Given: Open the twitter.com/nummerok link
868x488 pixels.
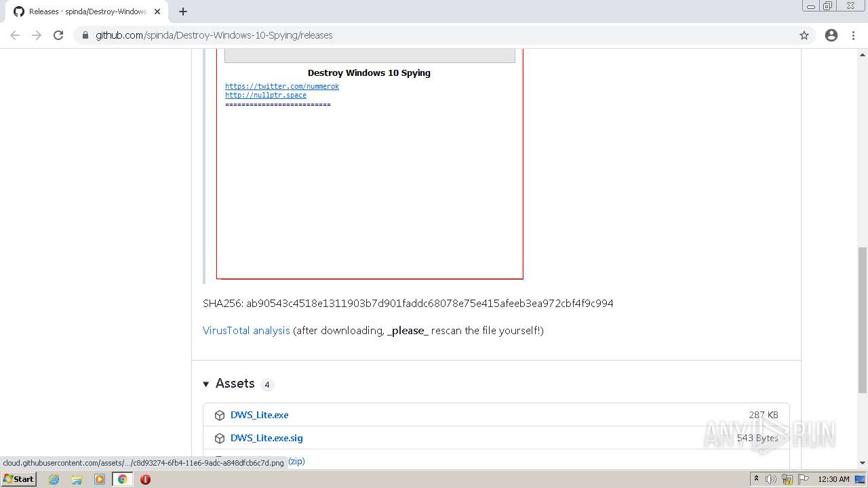Looking at the screenshot, I should pos(282,86).
